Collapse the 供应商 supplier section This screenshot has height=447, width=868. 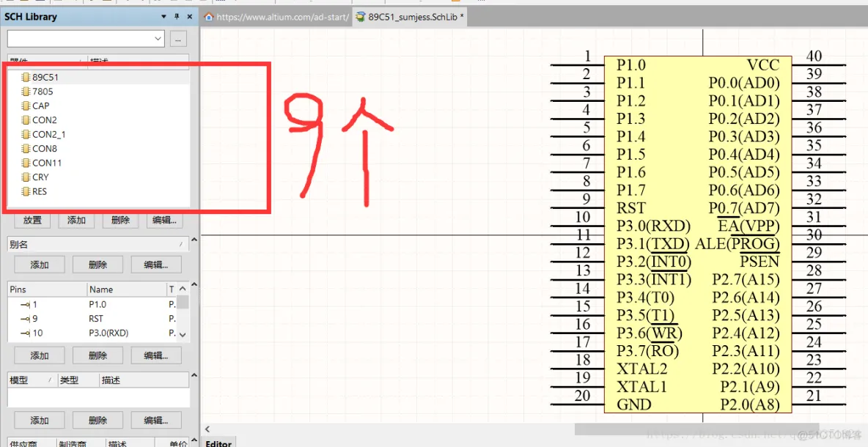pyautogui.click(x=194, y=441)
